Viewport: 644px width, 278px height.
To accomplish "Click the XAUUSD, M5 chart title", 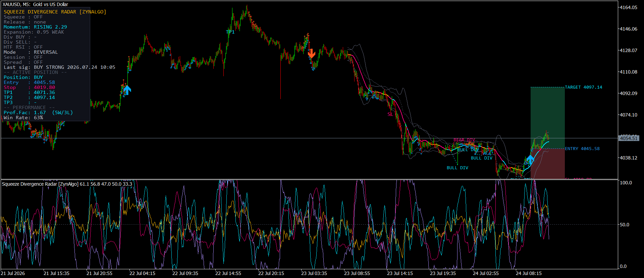I will coord(35,4).
